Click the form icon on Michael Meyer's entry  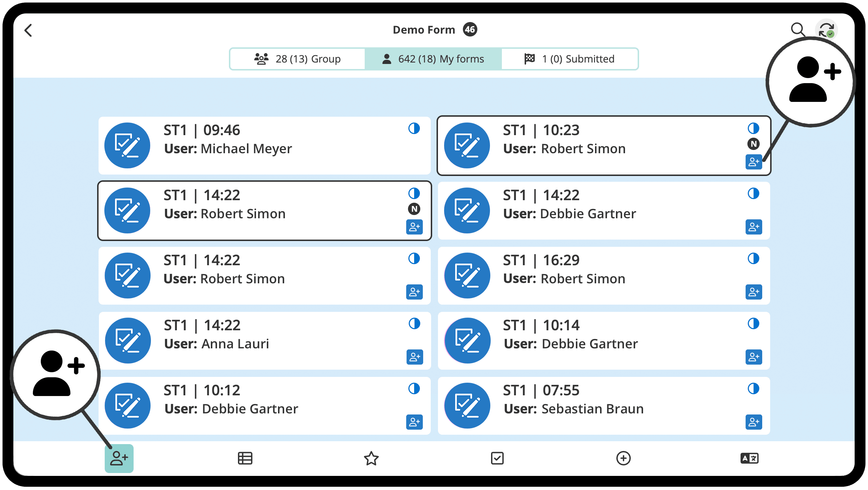coord(127,145)
